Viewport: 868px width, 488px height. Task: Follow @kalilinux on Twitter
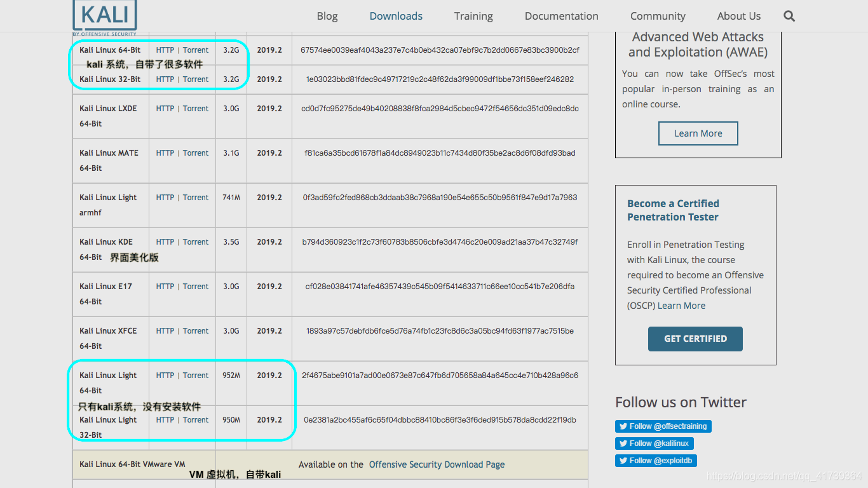654,444
